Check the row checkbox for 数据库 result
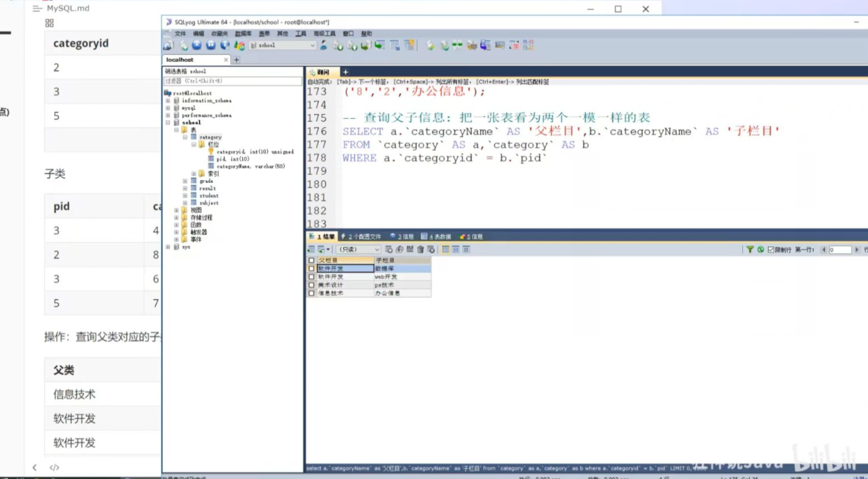Viewport: 868px width, 479px height. [311, 268]
